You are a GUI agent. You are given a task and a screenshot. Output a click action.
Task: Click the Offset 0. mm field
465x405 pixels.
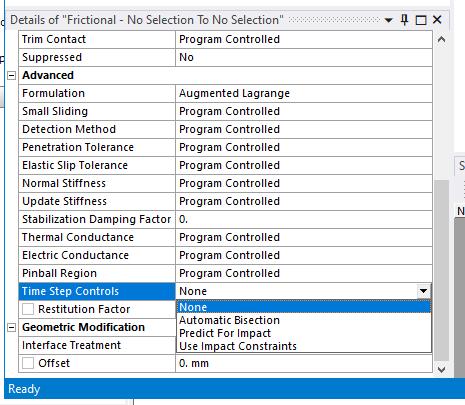304,363
